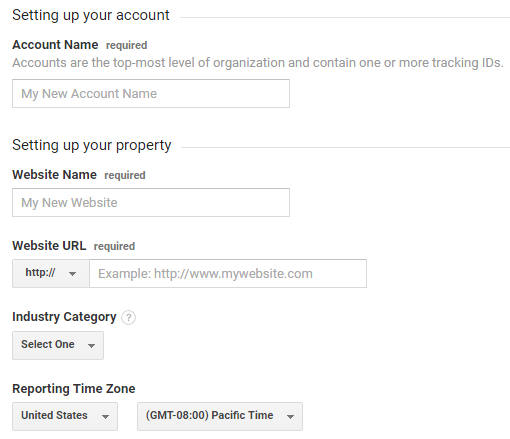Click the arrow icon beside http://
Image resolution: width=510 pixels, height=439 pixels.
click(72, 274)
